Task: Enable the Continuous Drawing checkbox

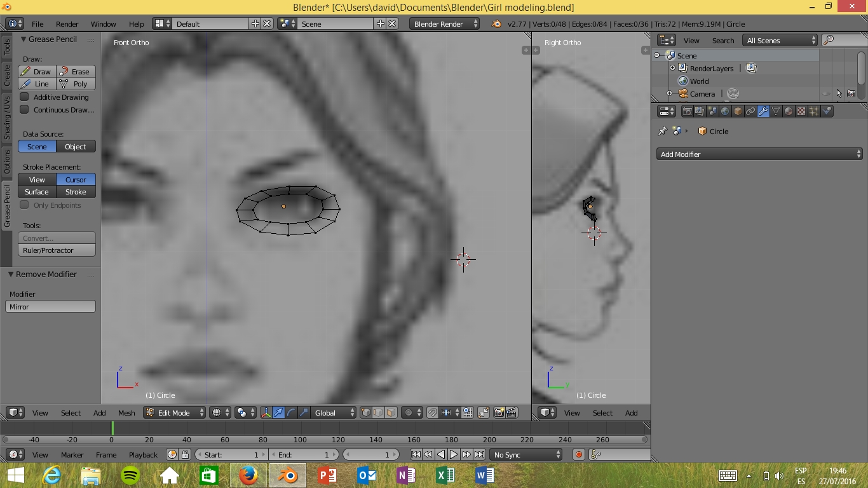Action: [25, 110]
